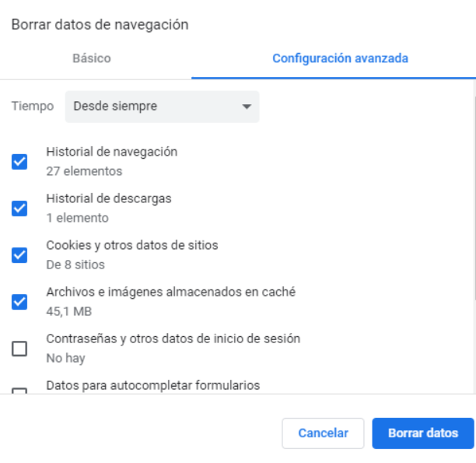Click the "27 elementos" text
Viewport: 476px width, 463px height.
click(84, 171)
